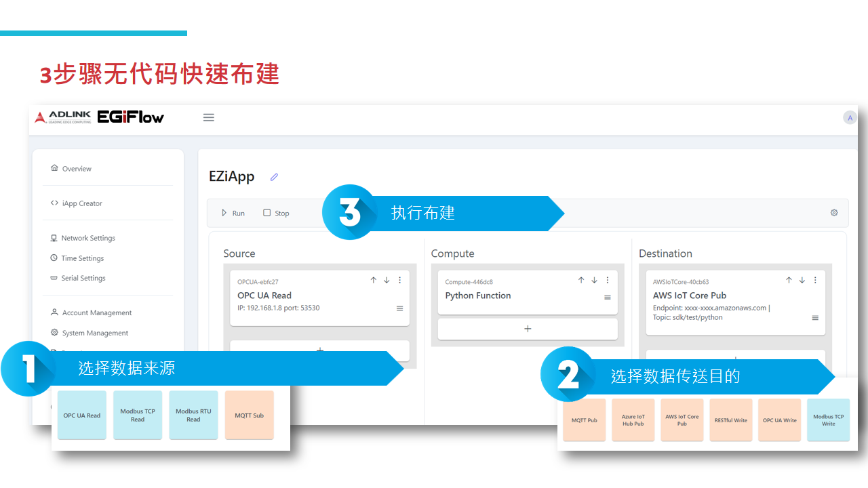The width and height of the screenshot is (868, 488).
Task: Click the OPCUA-ebfc27 identifier
Action: coord(258,282)
